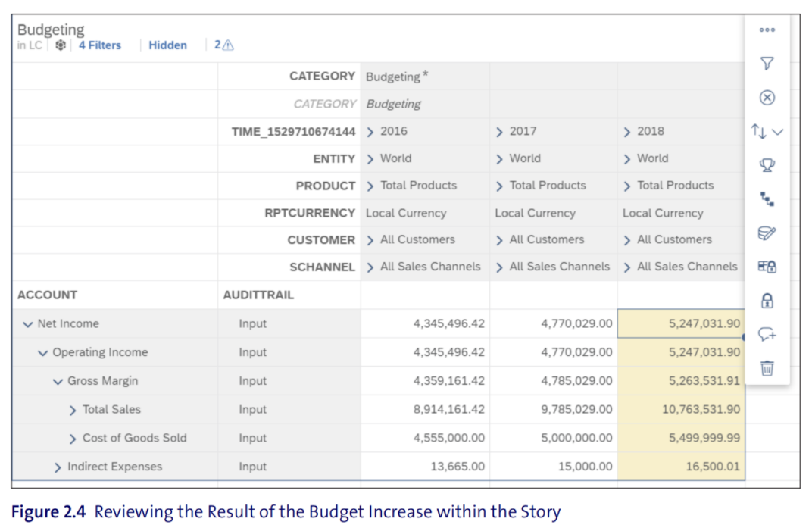Select the Indirect Expenses 2018 cell 16,500.01
This screenshot has height=531, width=812.
pyautogui.click(x=681, y=467)
